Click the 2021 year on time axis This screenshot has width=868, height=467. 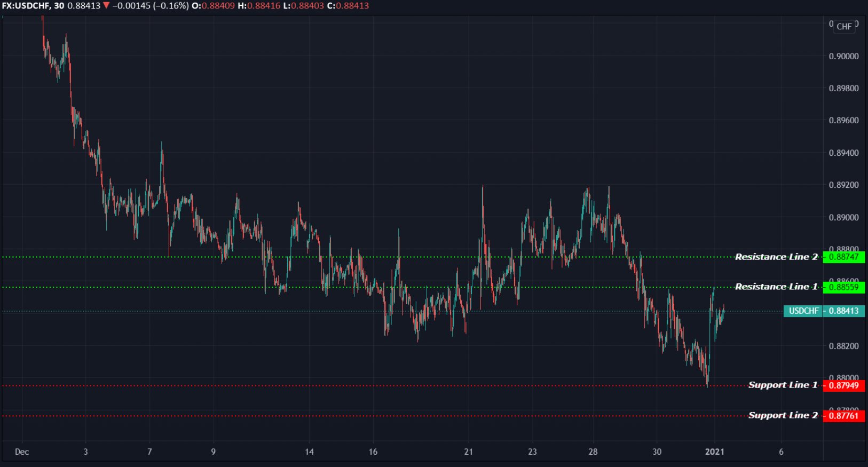pos(715,452)
